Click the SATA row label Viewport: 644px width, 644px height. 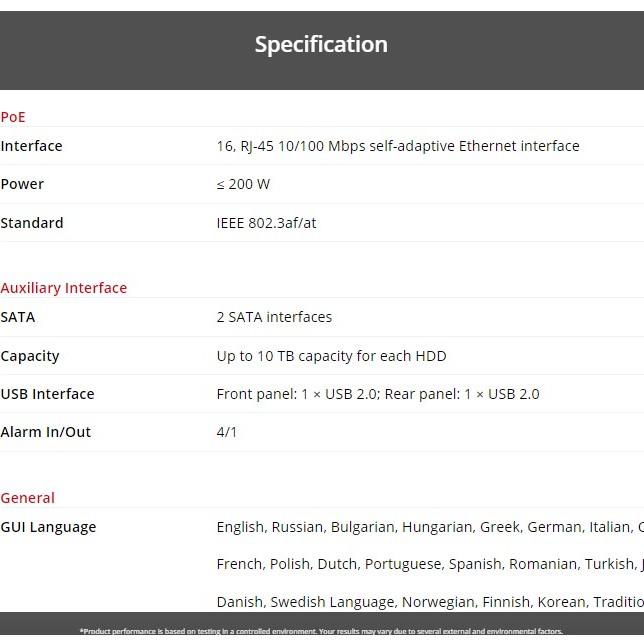pyautogui.click(x=18, y=317)
